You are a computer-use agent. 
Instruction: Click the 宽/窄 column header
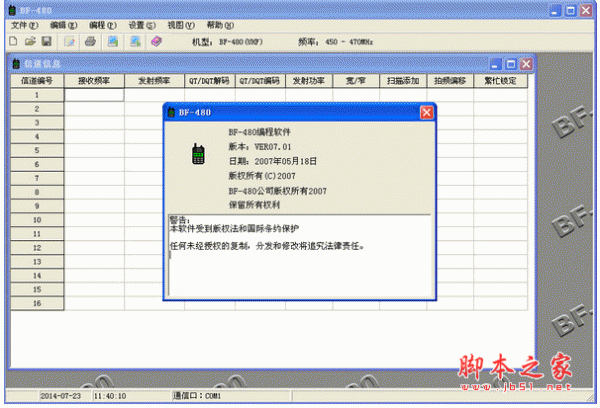click(356, 81)
